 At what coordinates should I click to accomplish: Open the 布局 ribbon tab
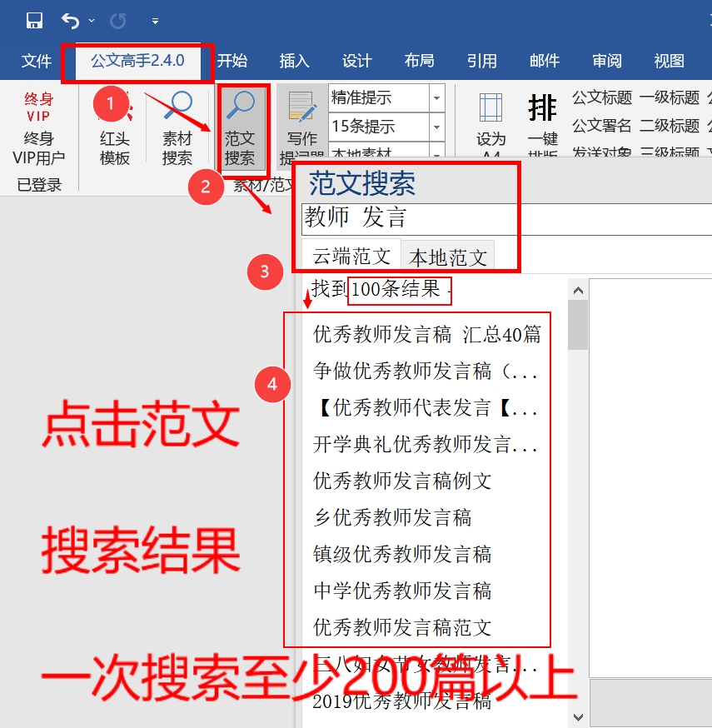click(419, 61)
